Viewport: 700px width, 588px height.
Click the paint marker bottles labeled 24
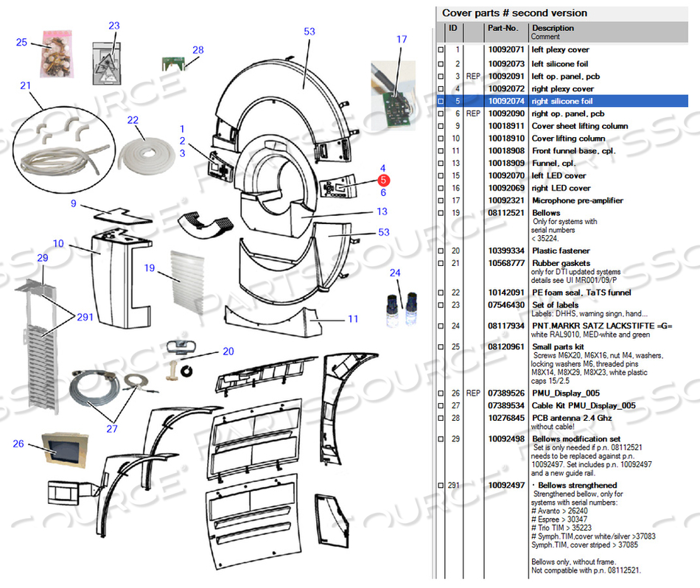click(402, 309)
